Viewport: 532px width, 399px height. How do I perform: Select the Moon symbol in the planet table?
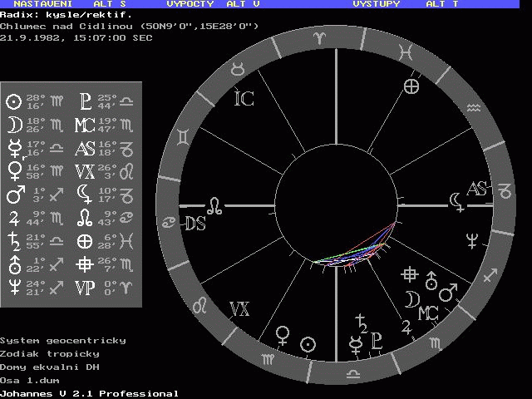pos(13,126)
